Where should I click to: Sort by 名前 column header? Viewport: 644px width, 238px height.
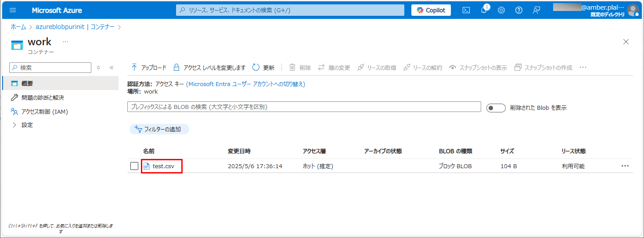pyautogui.click(x=149, y=151)
